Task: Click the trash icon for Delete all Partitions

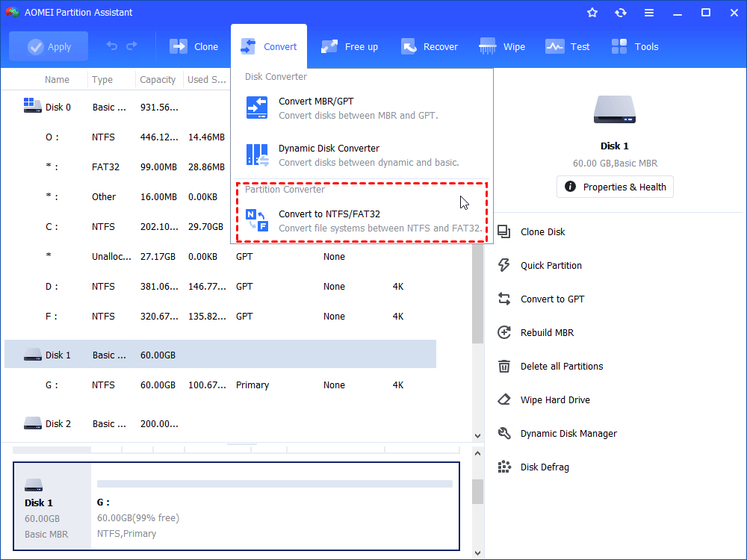Action: pos(504,366)
